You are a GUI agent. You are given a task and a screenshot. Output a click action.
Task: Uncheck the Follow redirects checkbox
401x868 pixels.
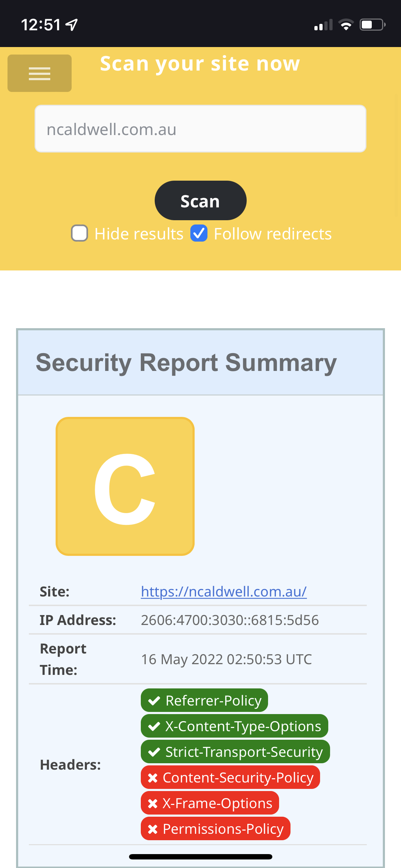click(x=199, y=233)
